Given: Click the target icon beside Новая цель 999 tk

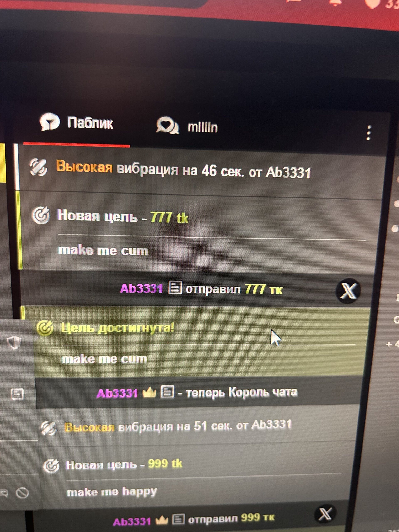Looking at the screenshot, I should point(51,466).
